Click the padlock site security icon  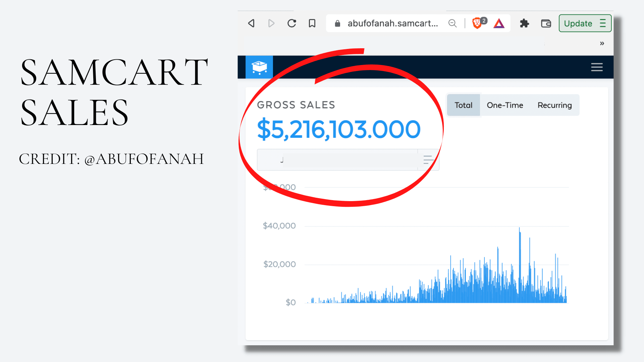point(337,23)
